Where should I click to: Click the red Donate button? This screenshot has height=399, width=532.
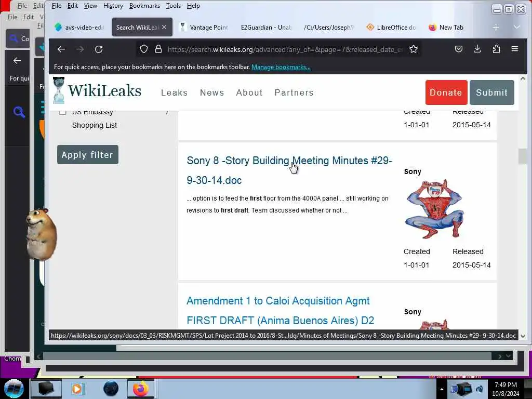click(446, 92)
